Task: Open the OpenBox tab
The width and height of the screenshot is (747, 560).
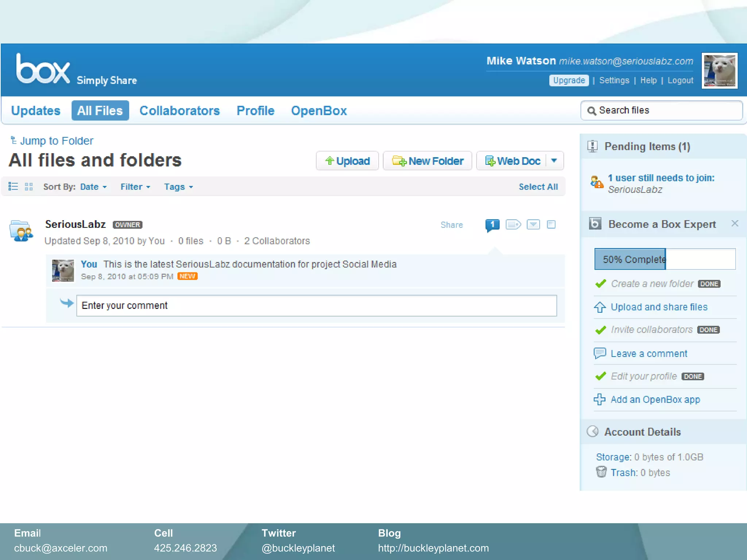Action: click(x=318, y=111)
